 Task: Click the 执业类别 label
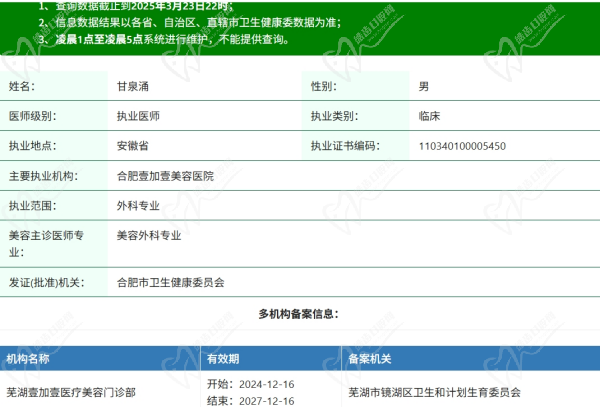point(334,116)
